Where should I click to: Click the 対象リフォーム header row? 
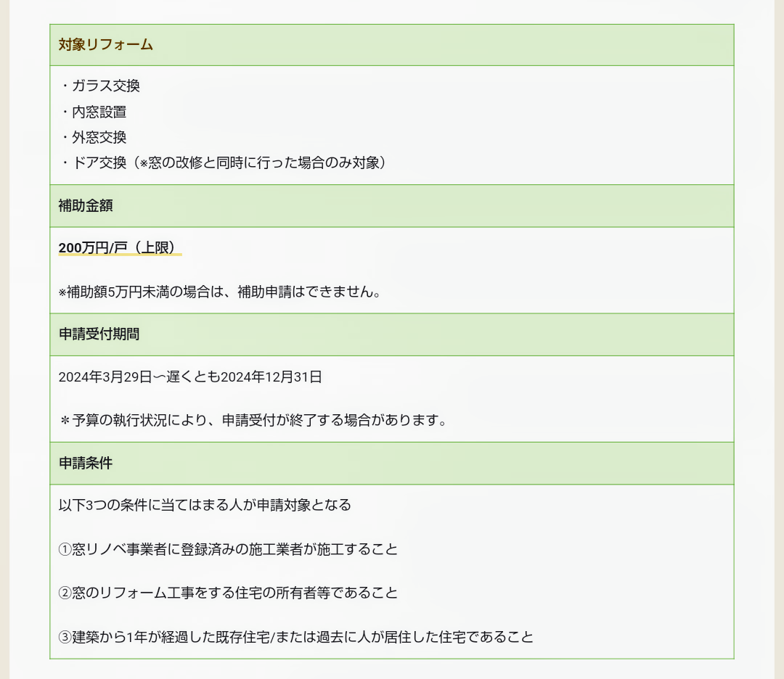coord(391,45)
